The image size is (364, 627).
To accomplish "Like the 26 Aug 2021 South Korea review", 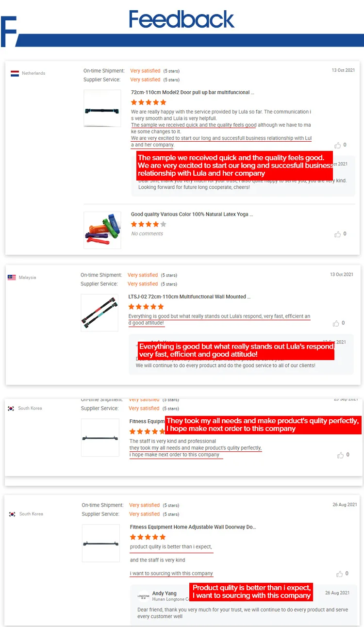I will (338, 574).
